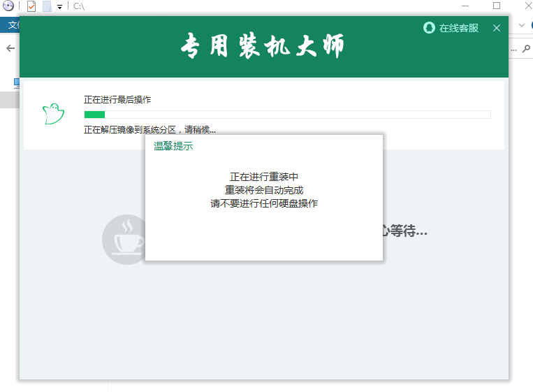
Task: Click the checkmark properties icon in Explorer toolbar
Action: click(31, 6)
